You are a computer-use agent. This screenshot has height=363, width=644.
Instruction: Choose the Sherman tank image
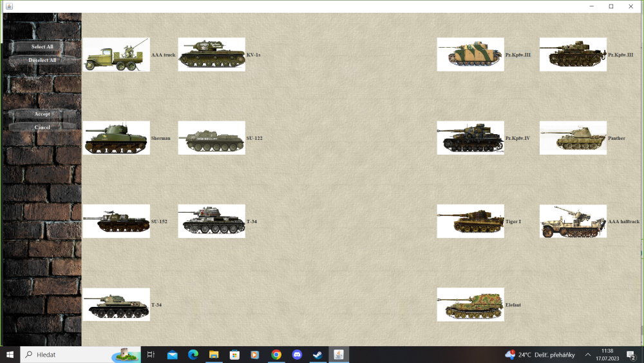[116, 138]
